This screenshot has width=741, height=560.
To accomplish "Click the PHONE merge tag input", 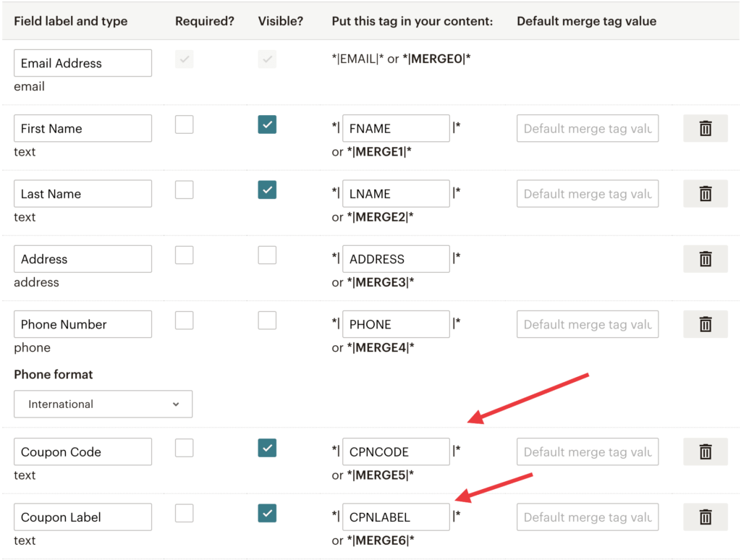I will click(x=396, y=323).
